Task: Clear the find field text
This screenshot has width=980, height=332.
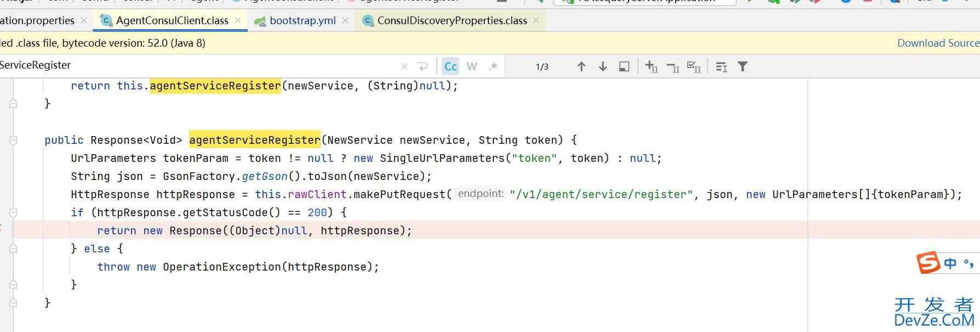Action: (404, 66)
